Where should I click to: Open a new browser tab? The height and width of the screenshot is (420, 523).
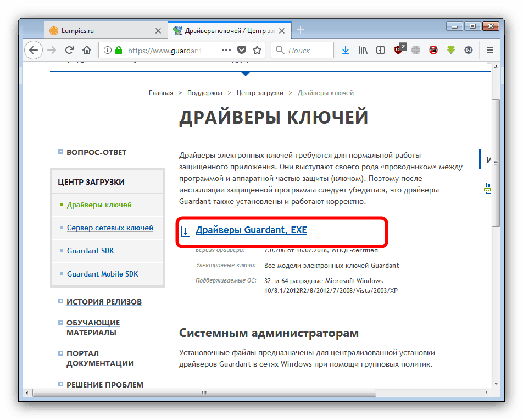pyautogui.click(x=301, y=30)
